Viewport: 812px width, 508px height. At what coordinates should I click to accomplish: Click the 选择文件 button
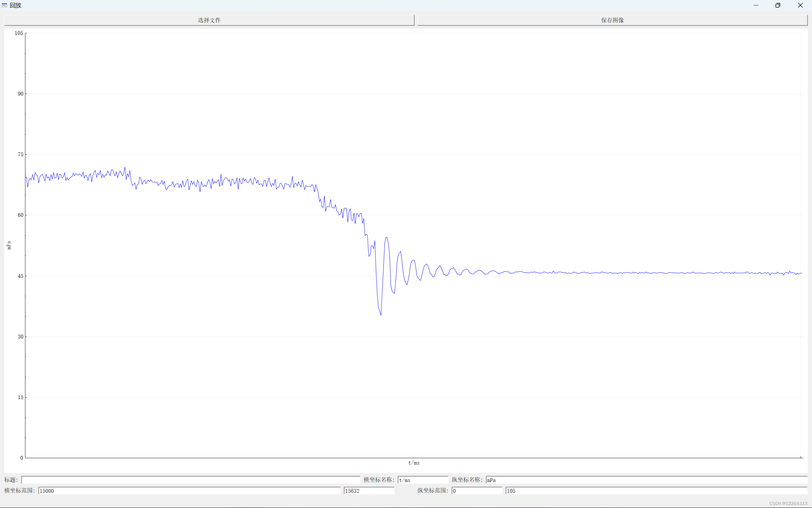click(x=209, y=20)
